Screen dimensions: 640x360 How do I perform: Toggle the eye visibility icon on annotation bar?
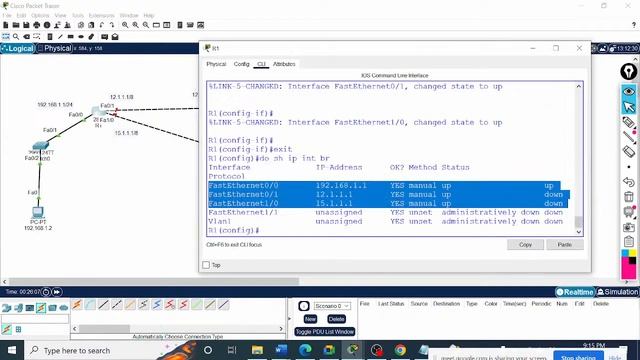click(x=629, y=91)
